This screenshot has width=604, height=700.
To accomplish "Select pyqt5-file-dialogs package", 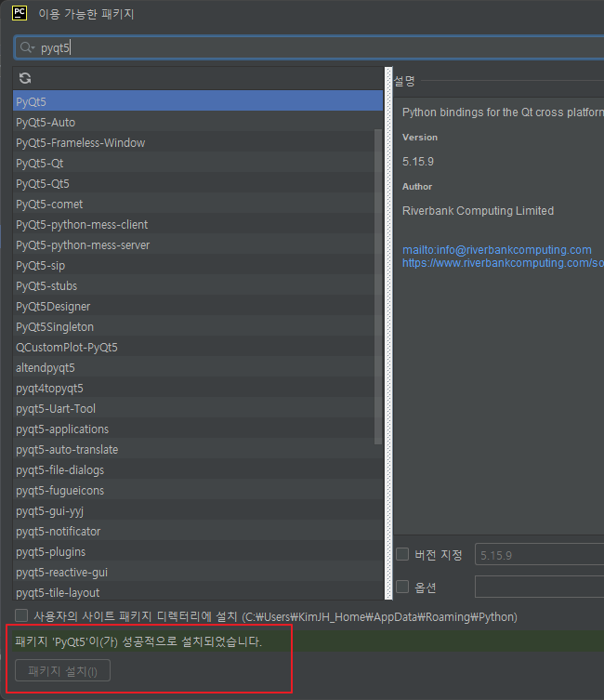I will click(198, 470).
